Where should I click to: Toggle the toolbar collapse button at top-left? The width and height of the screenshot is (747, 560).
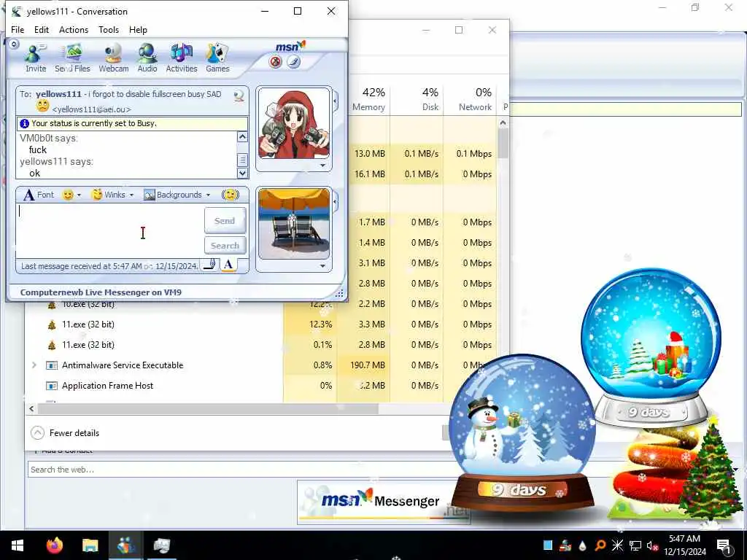pos(14,44)
